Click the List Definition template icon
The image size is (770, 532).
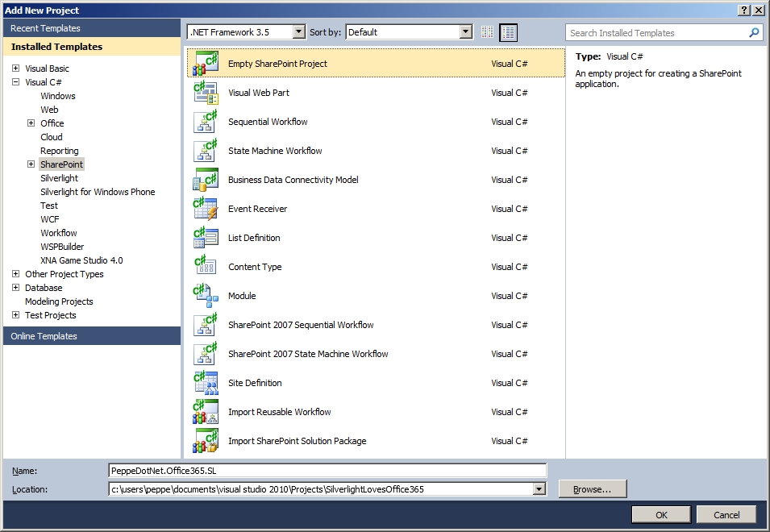point(206,237)
